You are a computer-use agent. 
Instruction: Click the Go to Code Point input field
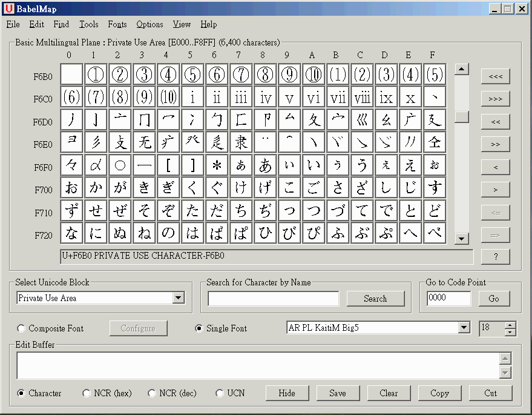click(x=448, y=299)
